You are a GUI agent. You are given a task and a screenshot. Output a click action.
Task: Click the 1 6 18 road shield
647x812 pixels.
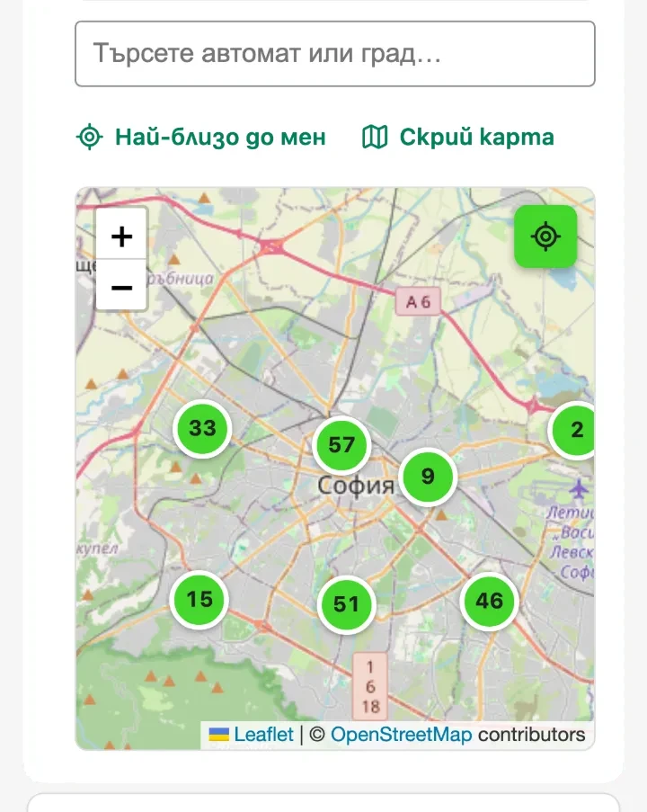coord(370,686)
